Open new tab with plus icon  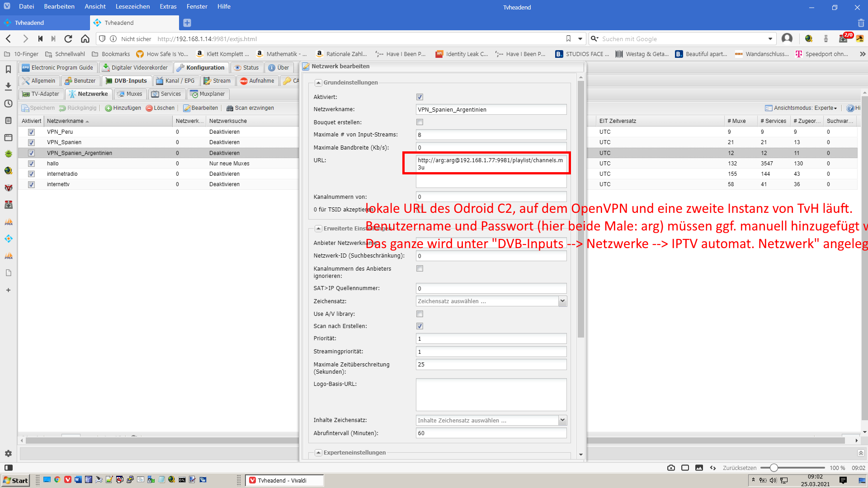[x=187, y=23]
